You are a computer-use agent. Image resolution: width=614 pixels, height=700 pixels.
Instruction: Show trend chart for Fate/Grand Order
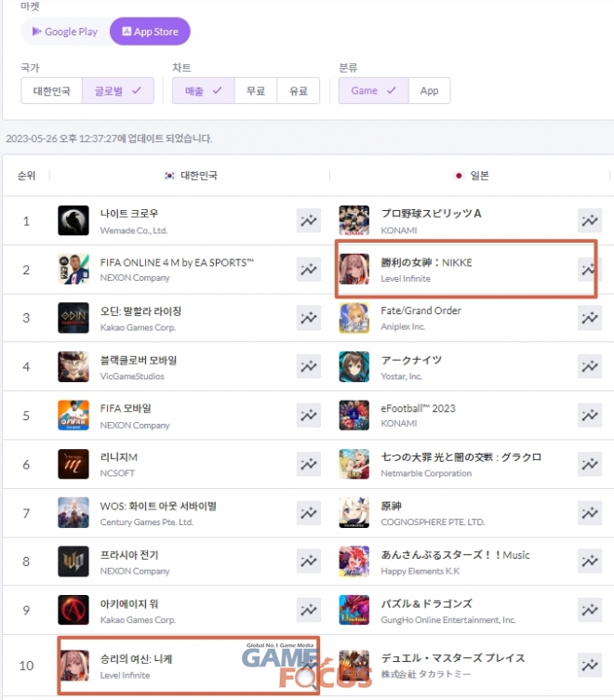click(x=590, y=318)
